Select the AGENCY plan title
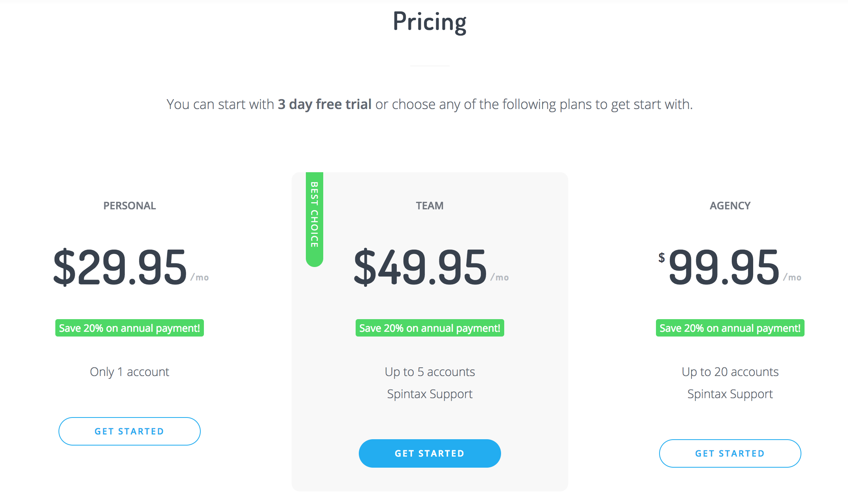 coord(730,206)
